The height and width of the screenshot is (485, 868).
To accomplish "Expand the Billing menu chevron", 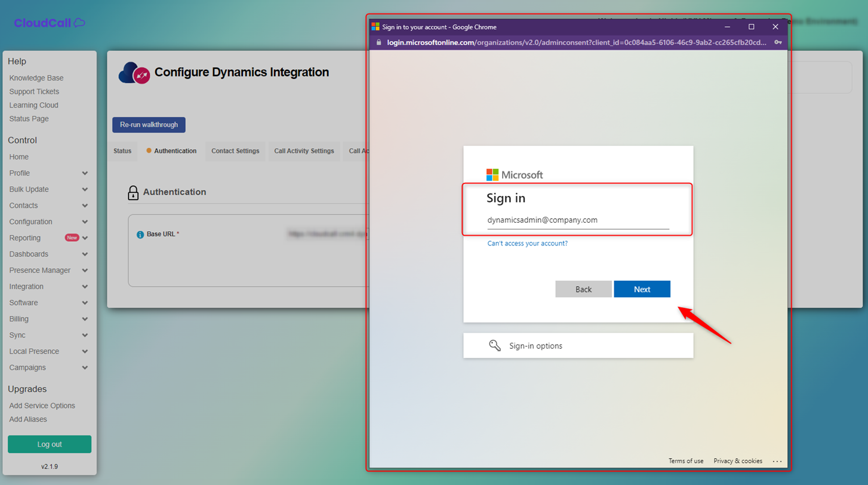I will coord(85,319).
